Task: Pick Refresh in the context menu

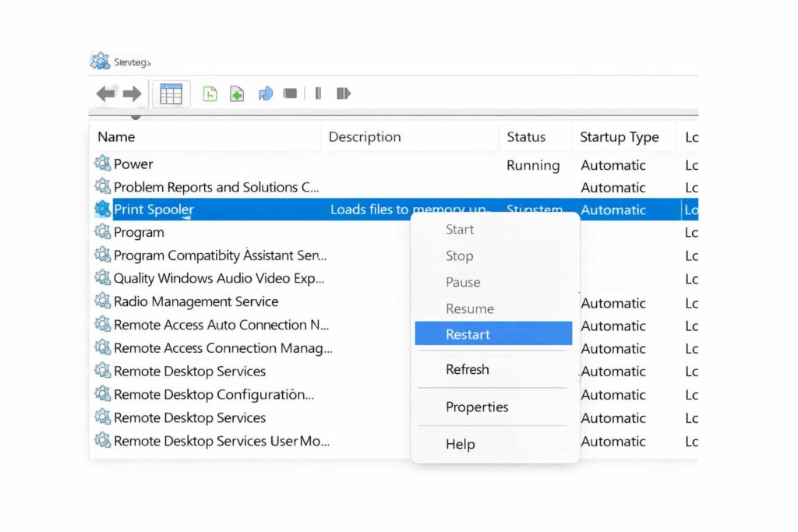Action: (x=467, y=370)
